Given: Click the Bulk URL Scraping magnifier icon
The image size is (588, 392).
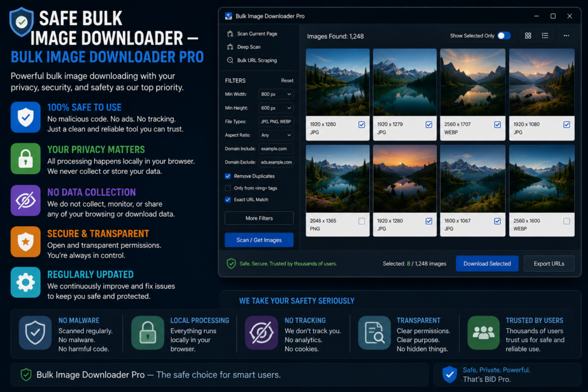Looking at the screenshot, I should coord(230,60).
